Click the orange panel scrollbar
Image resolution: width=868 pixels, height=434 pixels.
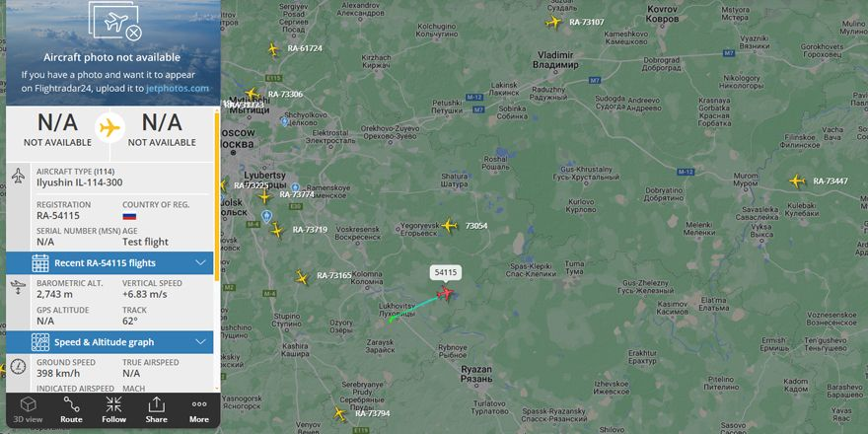(217, 196)
